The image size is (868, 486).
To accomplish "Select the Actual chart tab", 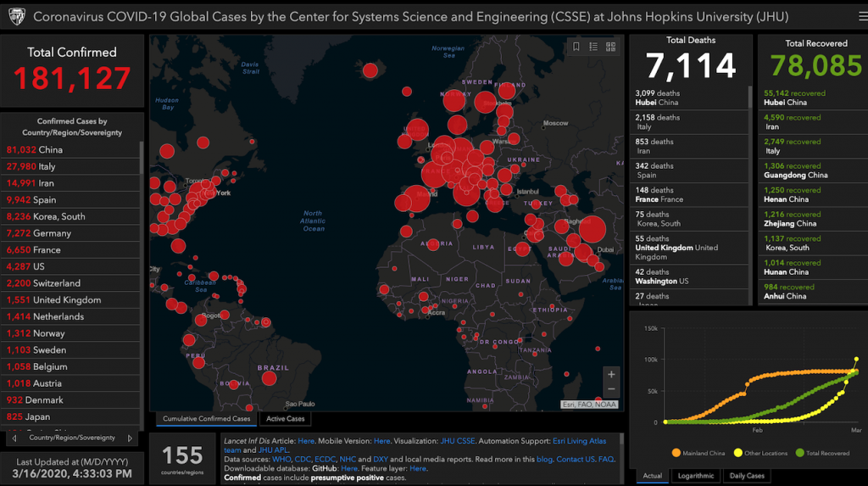I will click(652, 476).
